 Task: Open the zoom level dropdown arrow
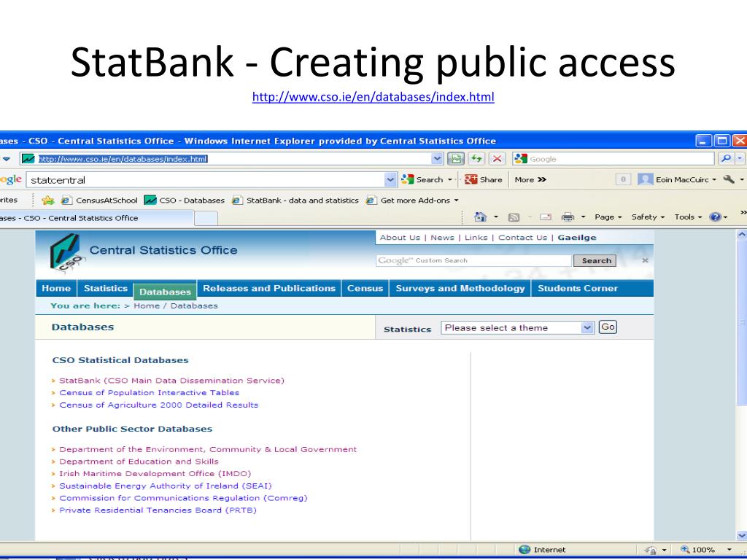point(729,550)
